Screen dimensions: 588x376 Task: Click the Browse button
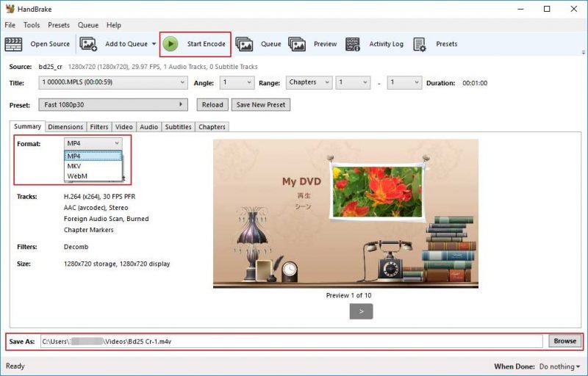tap(564, 341)
